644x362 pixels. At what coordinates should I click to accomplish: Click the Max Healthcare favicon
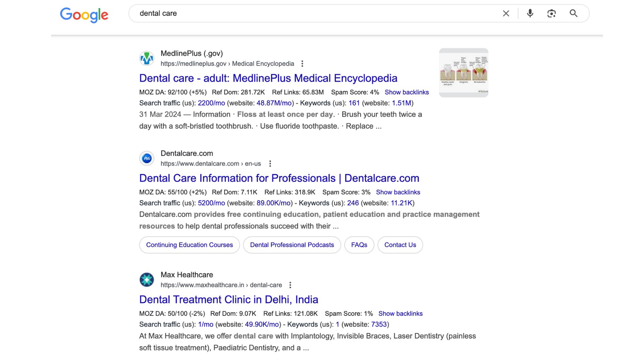pos(147,280)
